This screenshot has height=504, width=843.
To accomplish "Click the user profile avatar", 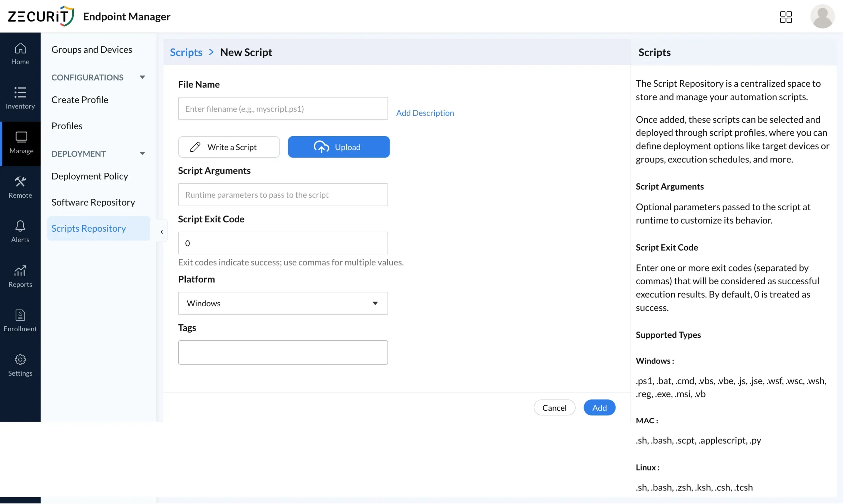I will click(822, 16).
